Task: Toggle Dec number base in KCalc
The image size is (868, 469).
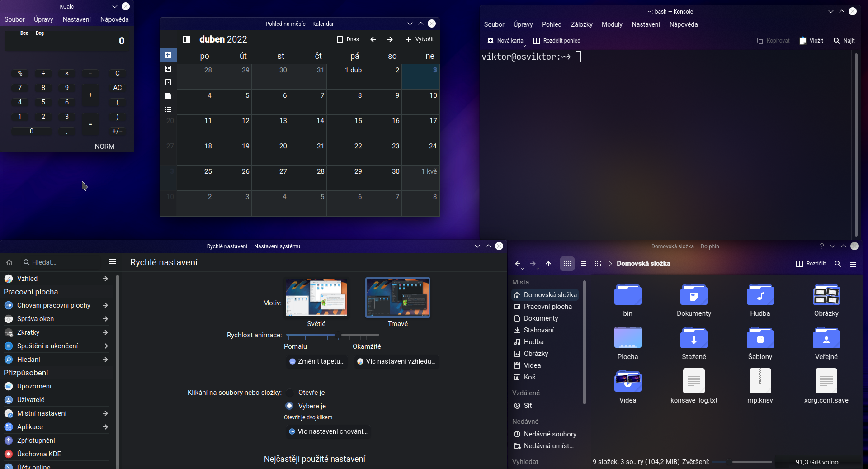Action: coord(24,33)
